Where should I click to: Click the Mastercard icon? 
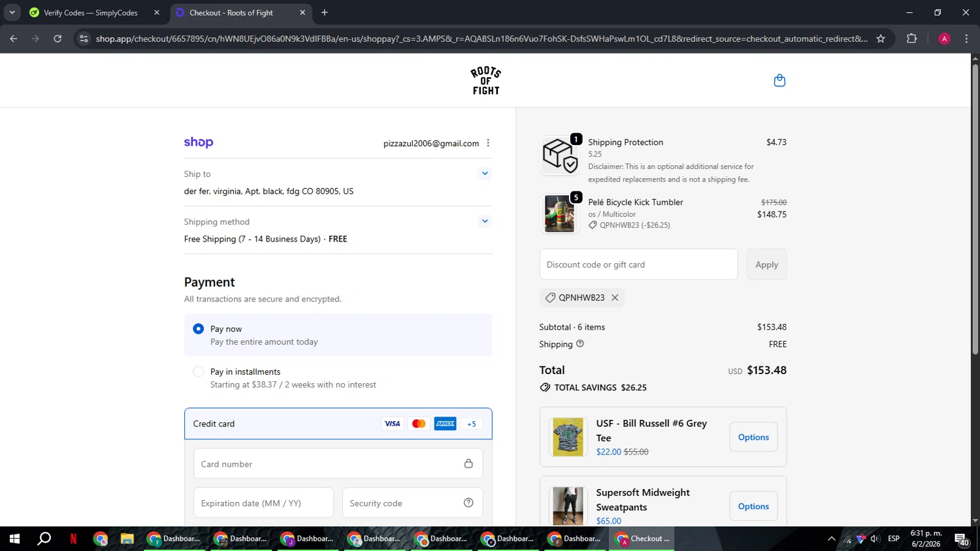point(419,424)
